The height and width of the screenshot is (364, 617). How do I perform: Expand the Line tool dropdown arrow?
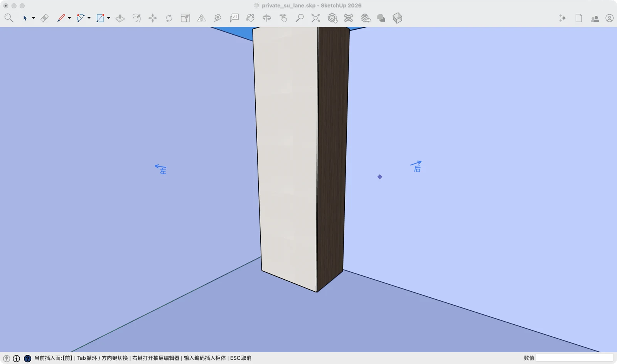69,18
